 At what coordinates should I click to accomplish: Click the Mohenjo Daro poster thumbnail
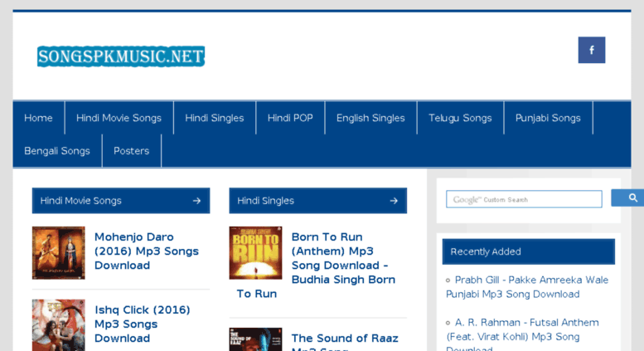pyautogui.click(x=59, y=253)
